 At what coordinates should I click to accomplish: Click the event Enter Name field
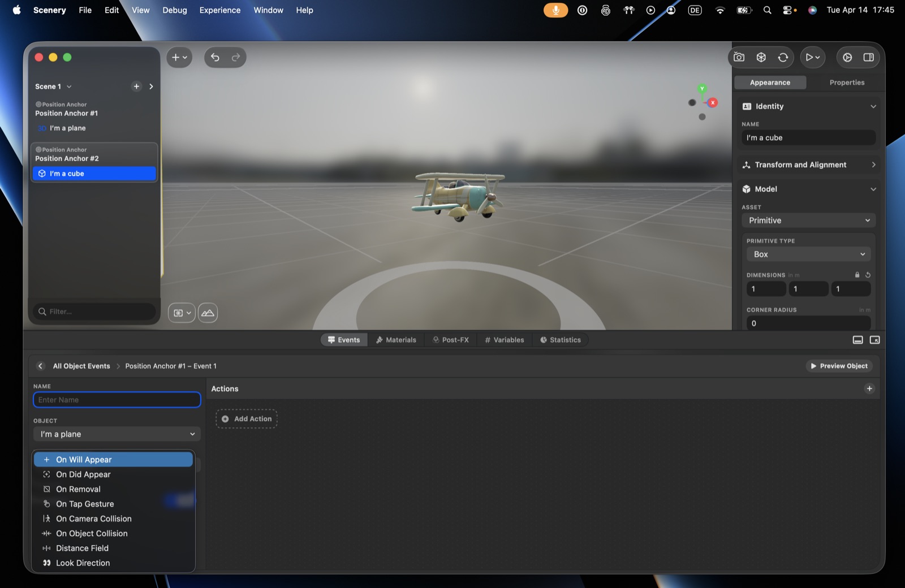(x=117, y=400)
